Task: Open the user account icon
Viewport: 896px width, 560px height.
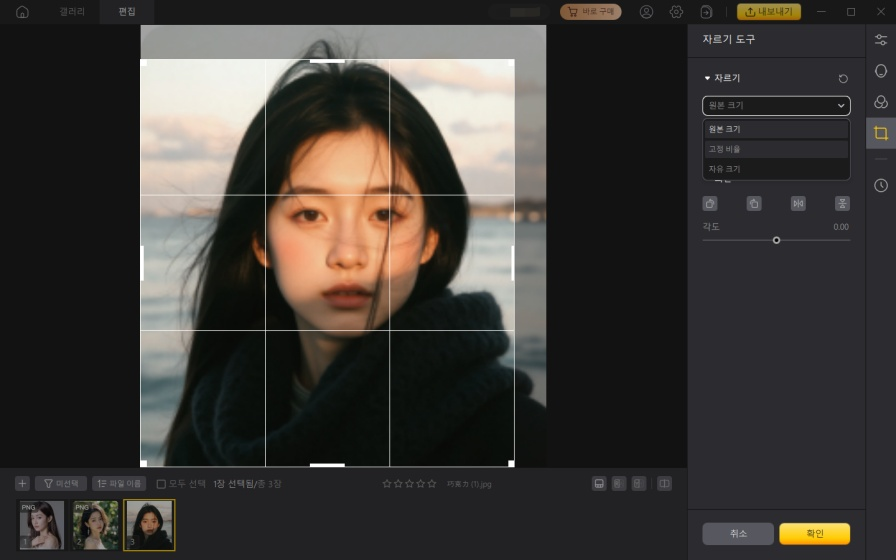Action: pyautogui.click(x=646, y=12)
